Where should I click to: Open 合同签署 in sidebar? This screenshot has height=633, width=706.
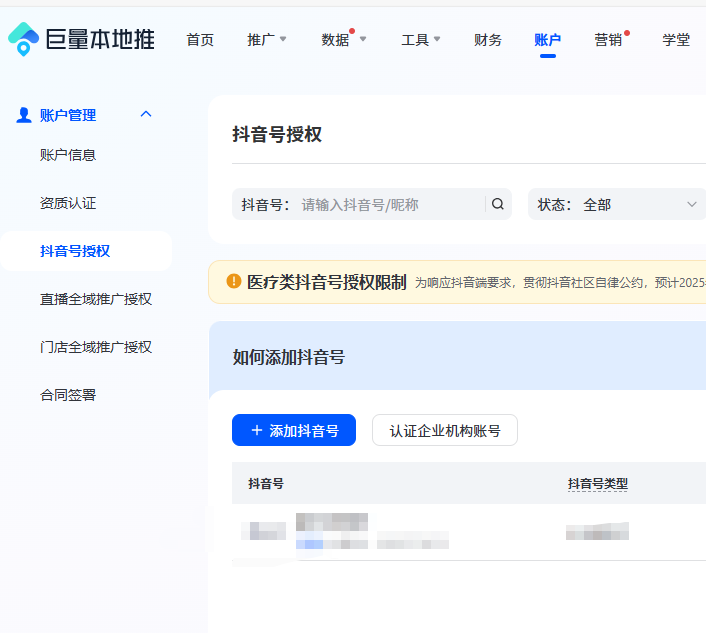(x=68, y=395)
